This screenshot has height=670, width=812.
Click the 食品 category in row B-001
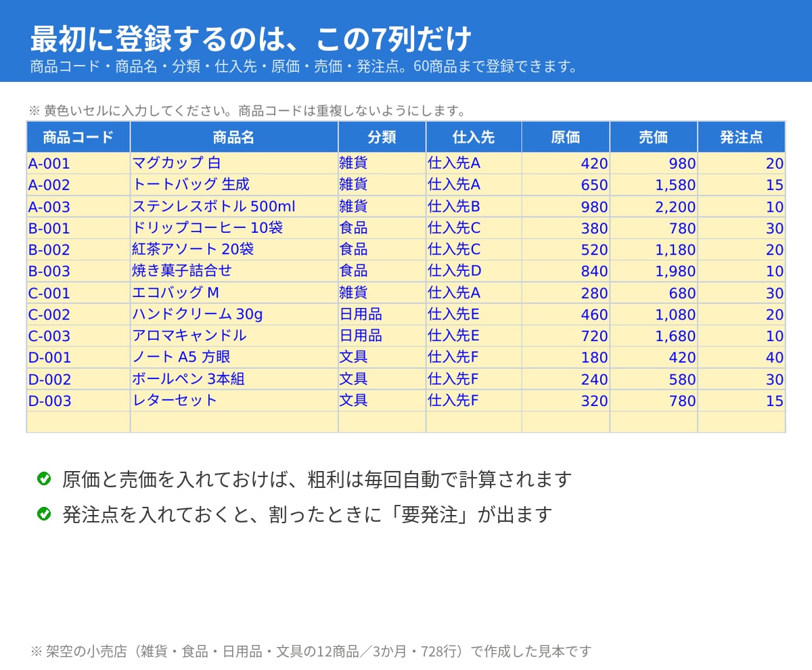pos(382,228)
